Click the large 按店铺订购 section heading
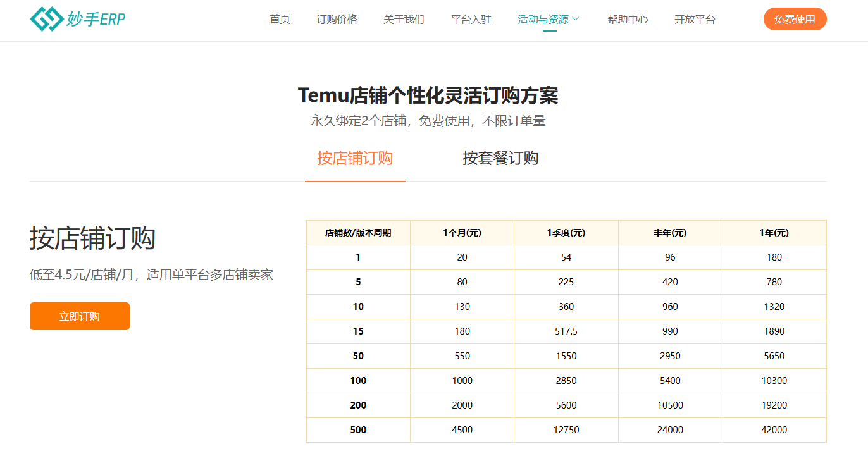 (93, 238)
